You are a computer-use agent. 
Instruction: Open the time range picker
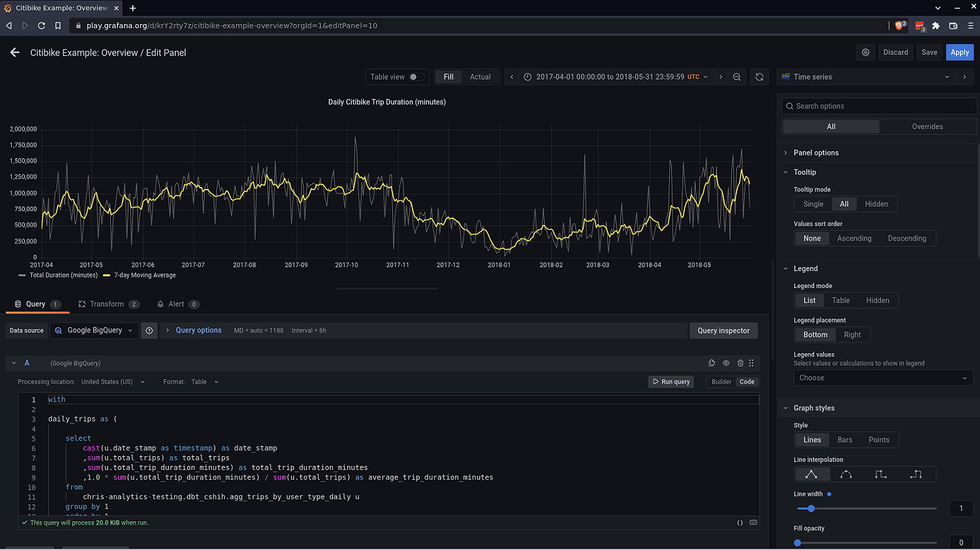(616, 76)
